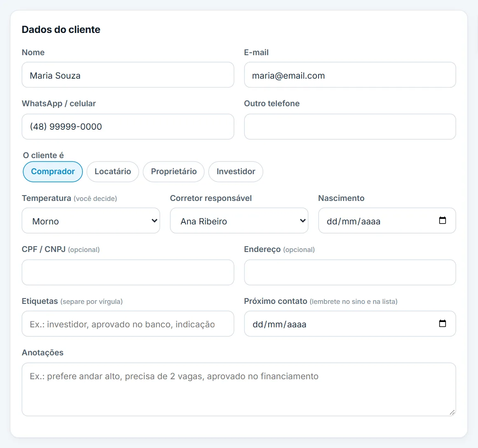Select the Comprador client type chip
The height and width of the screenshot is (448, 478).
point(53,171)
